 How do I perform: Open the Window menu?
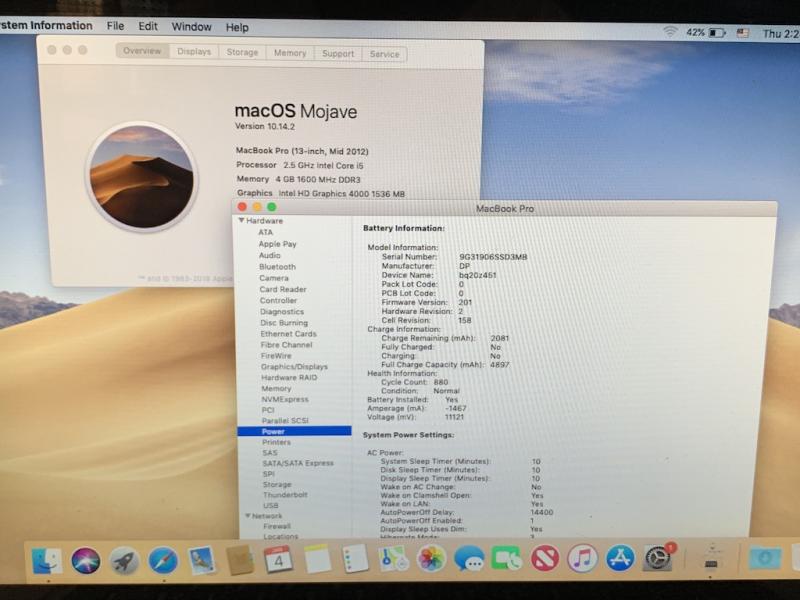[x=191, y=27]
